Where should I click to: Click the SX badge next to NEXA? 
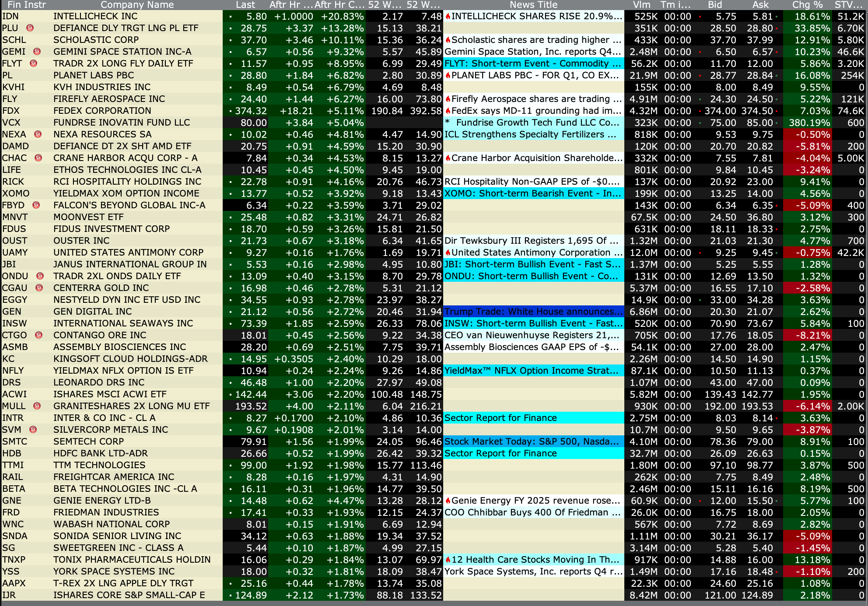pyautogui.click(x=38, y=134)
